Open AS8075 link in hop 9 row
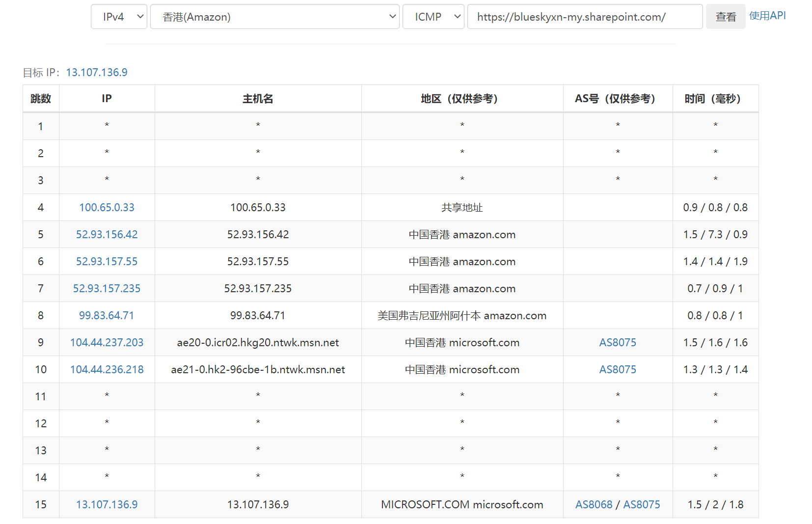This screenshot has height=524, width=812. click(617, 342)
